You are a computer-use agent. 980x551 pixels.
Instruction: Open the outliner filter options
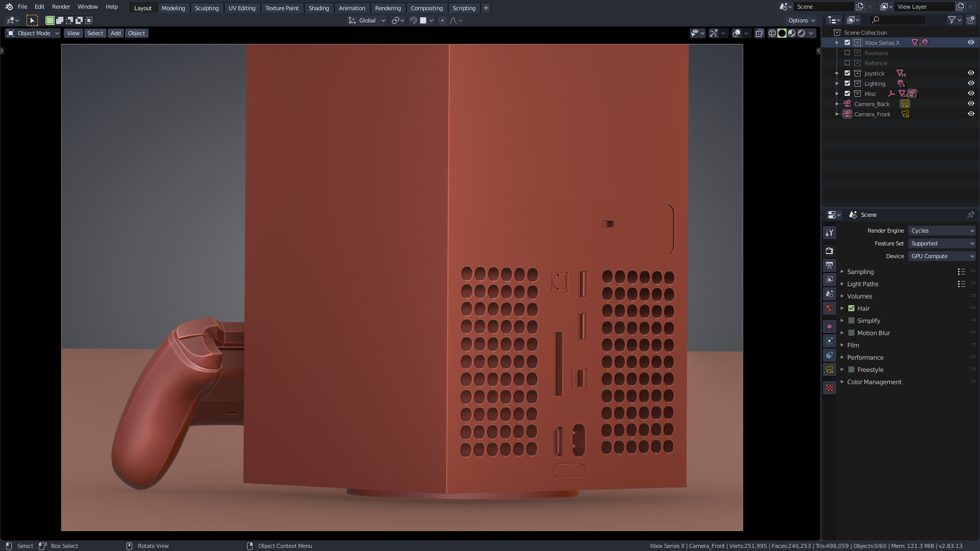(952, 19)
